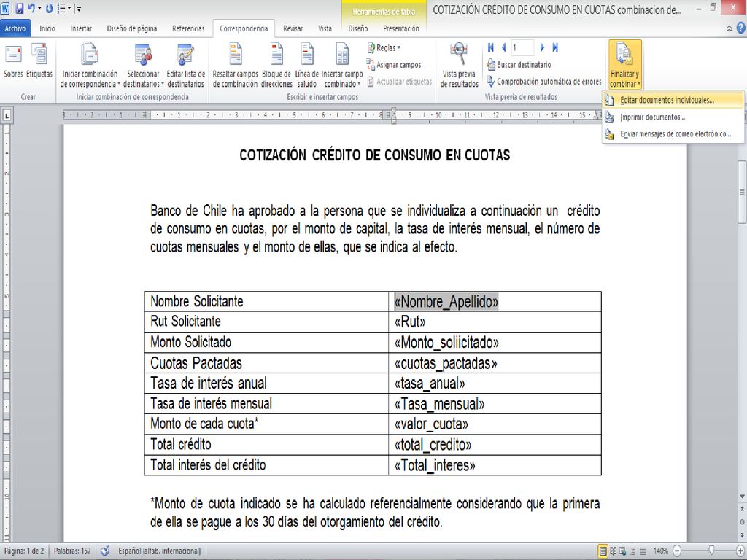Click the Word application icon in title bar

[x=6, y=9]
